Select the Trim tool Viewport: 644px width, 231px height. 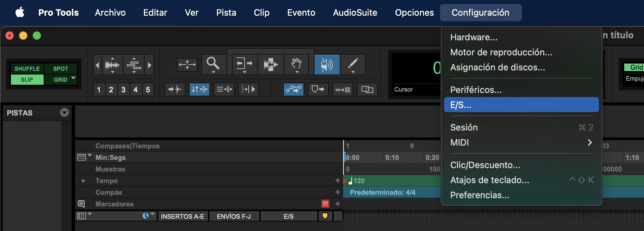244,64
